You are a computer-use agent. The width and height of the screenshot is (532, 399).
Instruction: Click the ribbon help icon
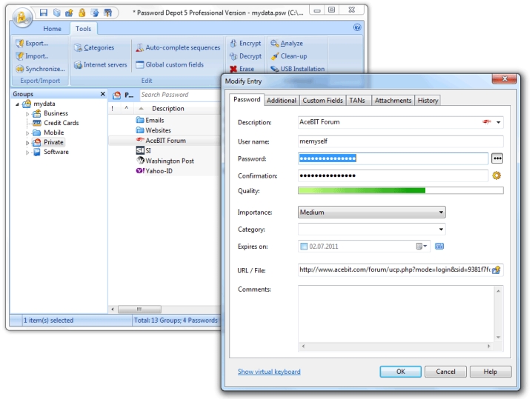click(357, 28)
